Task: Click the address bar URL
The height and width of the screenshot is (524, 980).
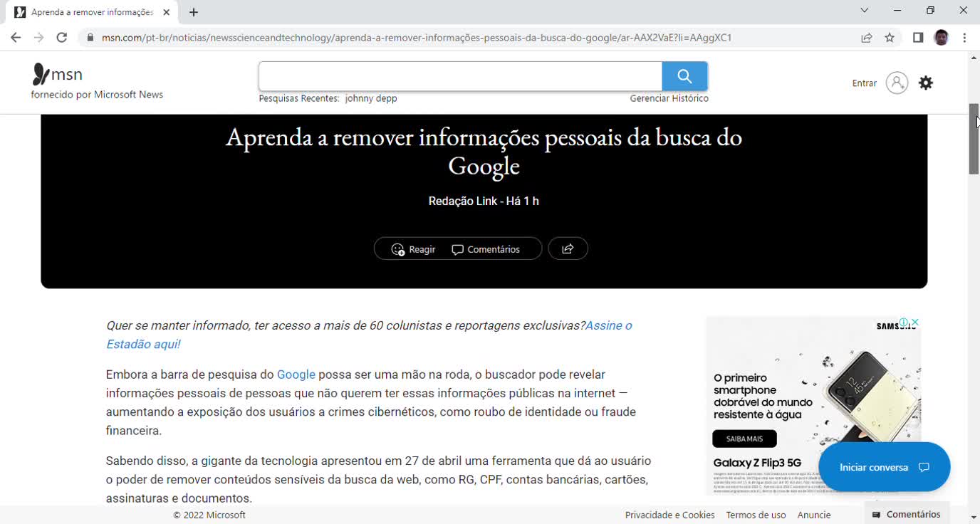Action: point(417,38)
